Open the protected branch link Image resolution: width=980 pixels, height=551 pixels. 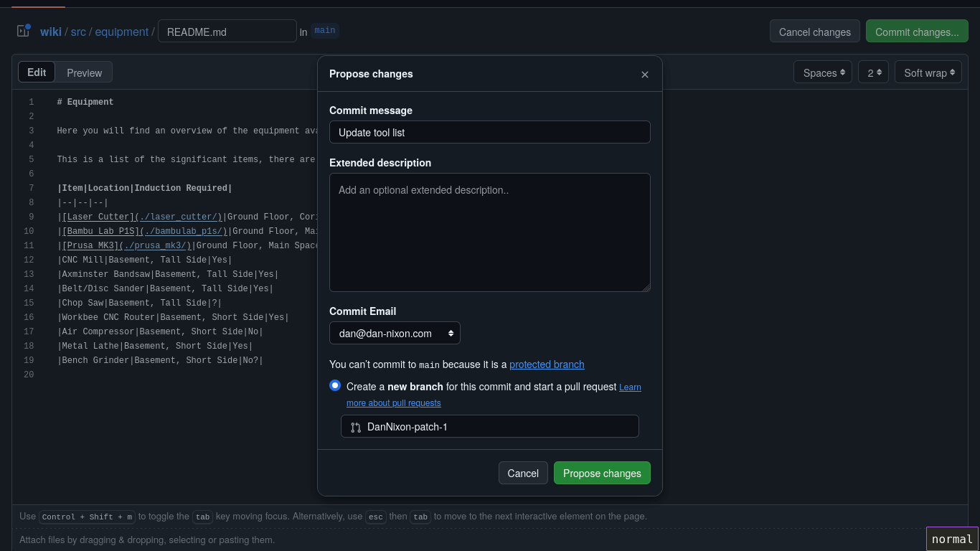click(547, 364)
